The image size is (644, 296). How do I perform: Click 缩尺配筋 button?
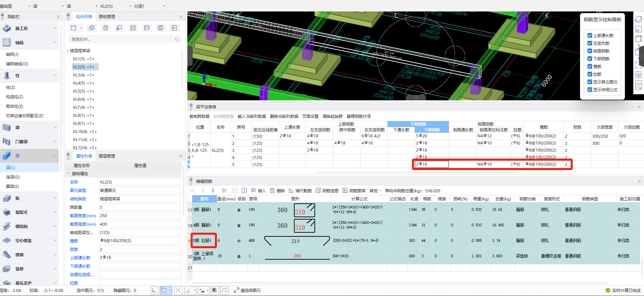(x=300, y=191)
